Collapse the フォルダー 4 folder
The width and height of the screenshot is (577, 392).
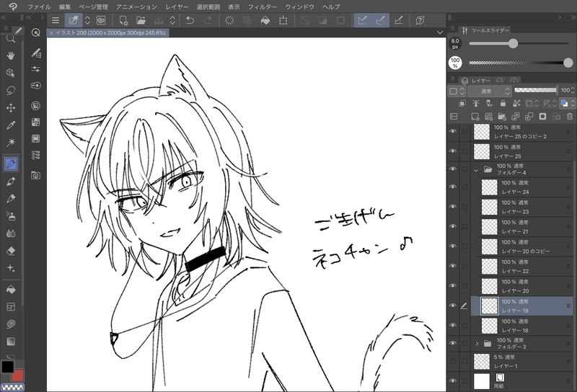pos(476,169)
